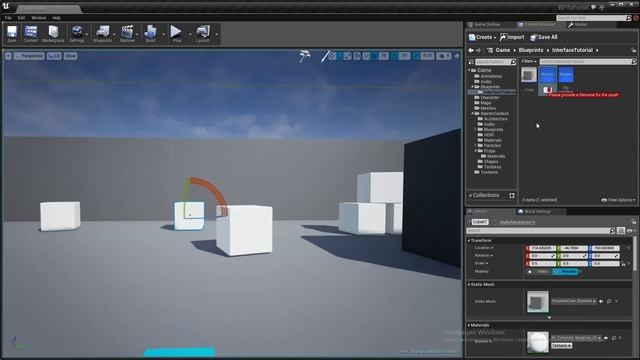Open the Play options dropdown arrow
The width and height of the screenshot is (640, 360).
(x=190, y=34)
